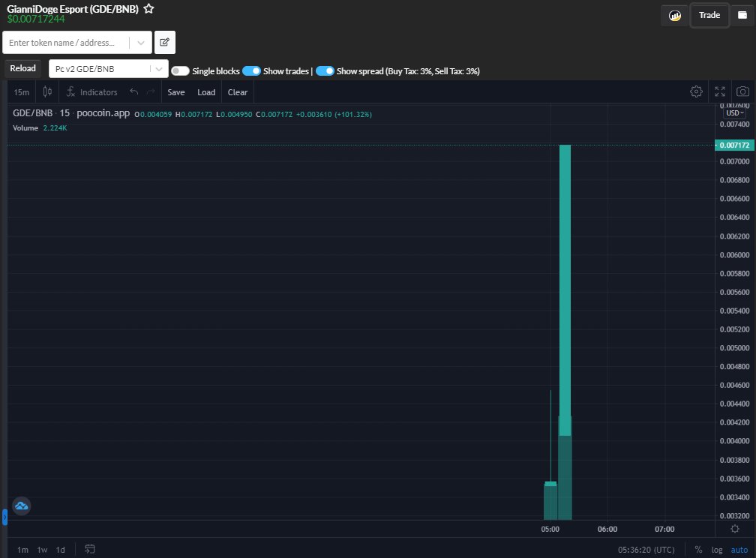Undo the last chart action
756x558 pixels.
(134, 91)
